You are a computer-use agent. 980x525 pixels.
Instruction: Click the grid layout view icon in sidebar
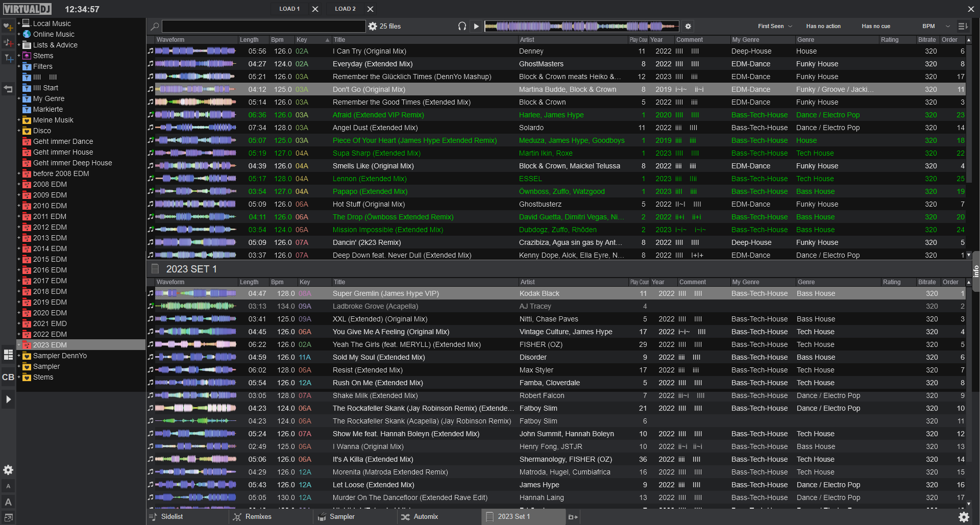pos(8,354)
